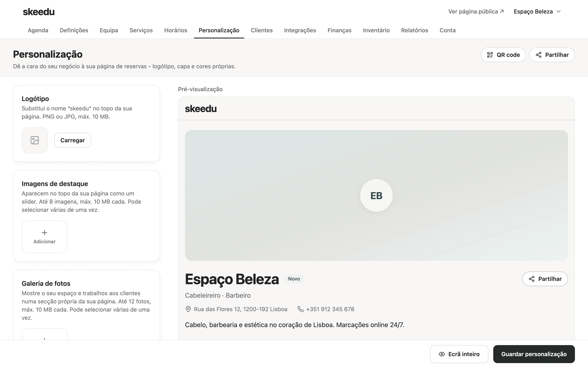Click the skeedu logo in the header
588x368 pixels.
[x=39, y=12]
